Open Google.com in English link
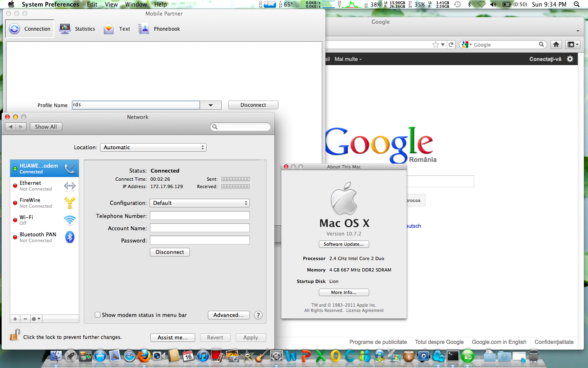Screen dimensions: 588x368 [499, 342]
